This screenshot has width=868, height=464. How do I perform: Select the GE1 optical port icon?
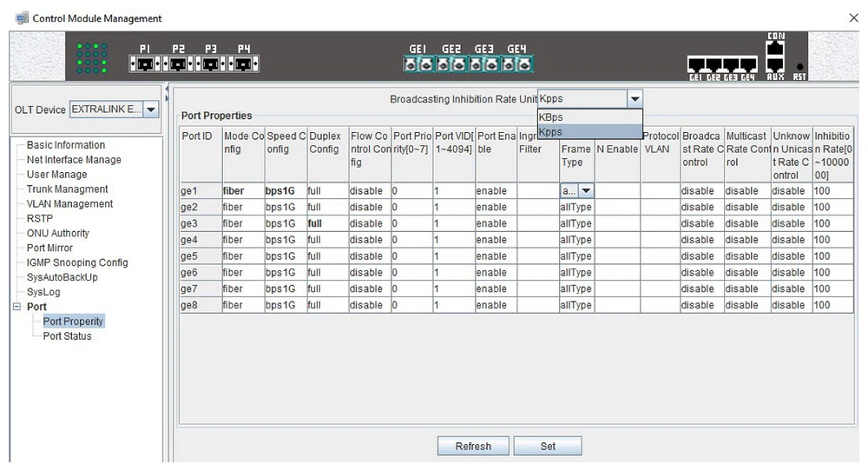[418, 64]
